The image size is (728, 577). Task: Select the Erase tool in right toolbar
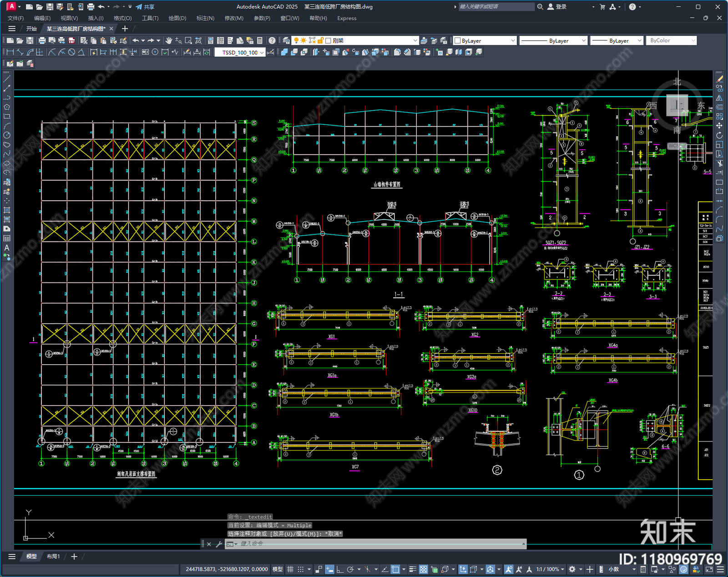click(x=719, y=79)
